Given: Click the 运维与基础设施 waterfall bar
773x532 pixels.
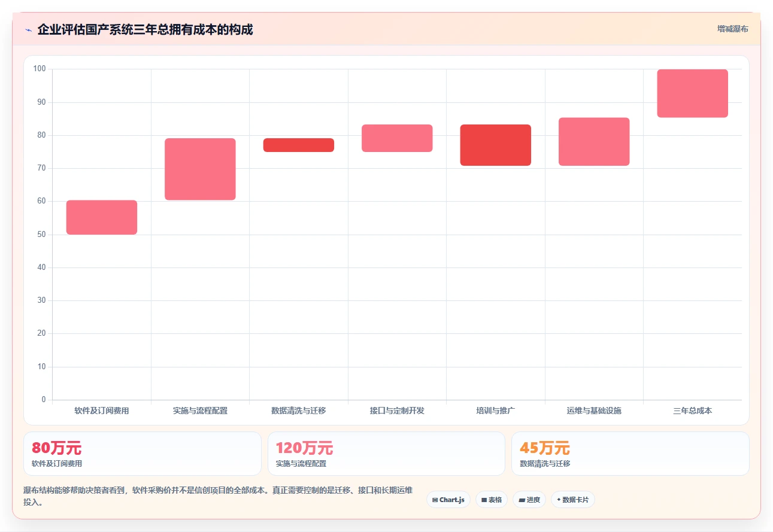Looking at the screenshot, I should [x=594, y=142].
